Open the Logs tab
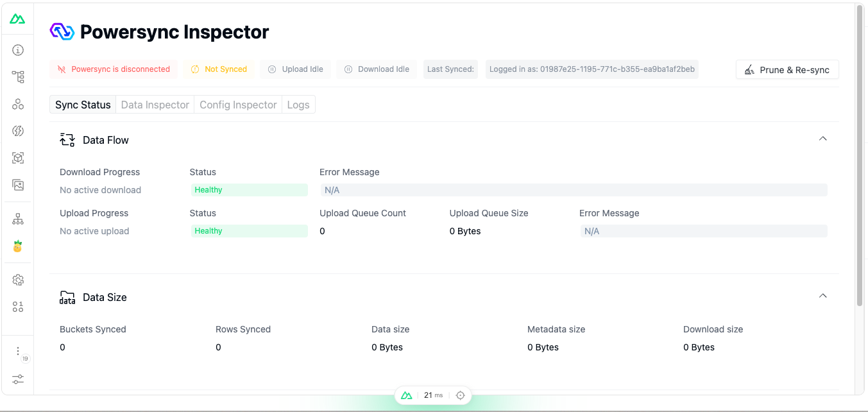868x412 pixels. click(x=298, y=105)
